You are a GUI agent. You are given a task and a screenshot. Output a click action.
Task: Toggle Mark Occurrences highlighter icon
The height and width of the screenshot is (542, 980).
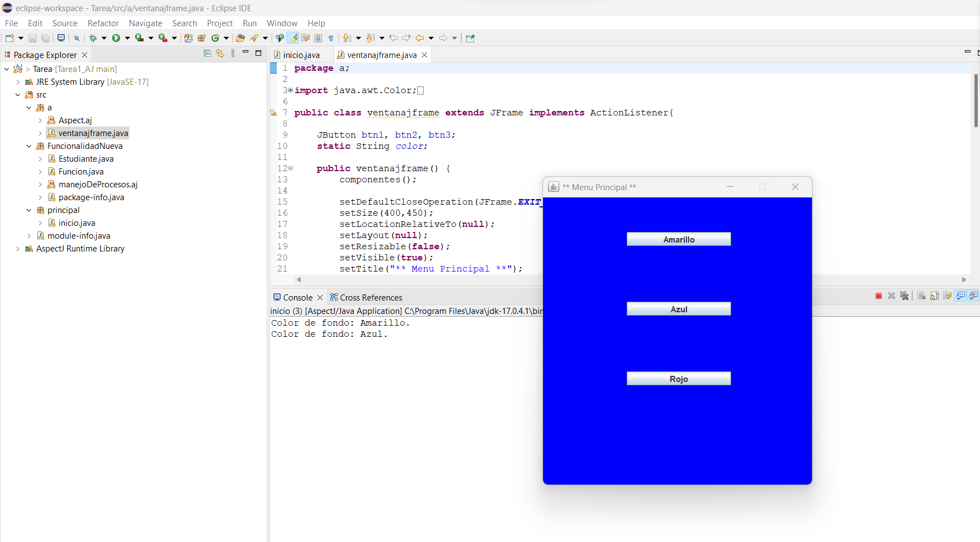coord(292,38)
